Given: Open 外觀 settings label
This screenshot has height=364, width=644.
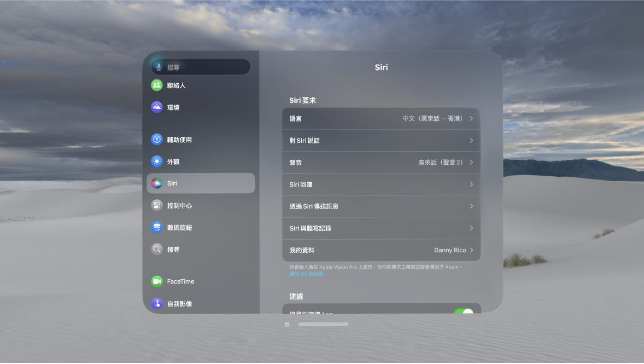Looking at the screenshot, I should click(x=173, y=161).
